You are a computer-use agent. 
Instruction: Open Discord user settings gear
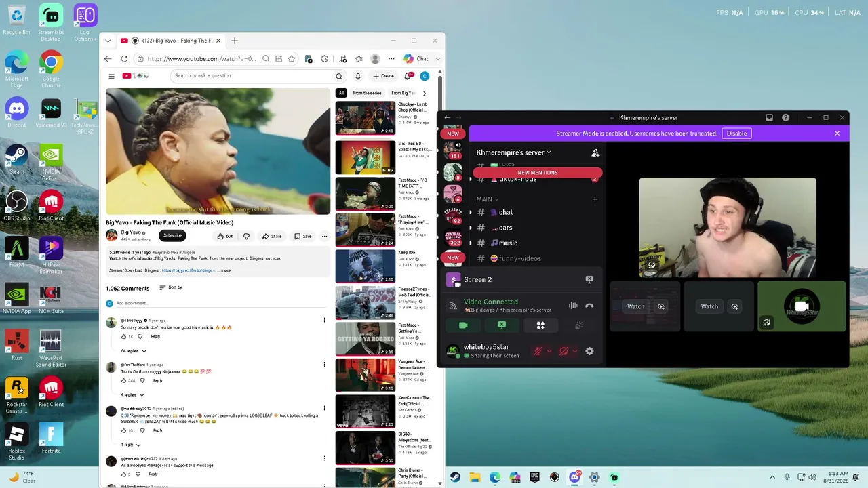coord(589,351)
